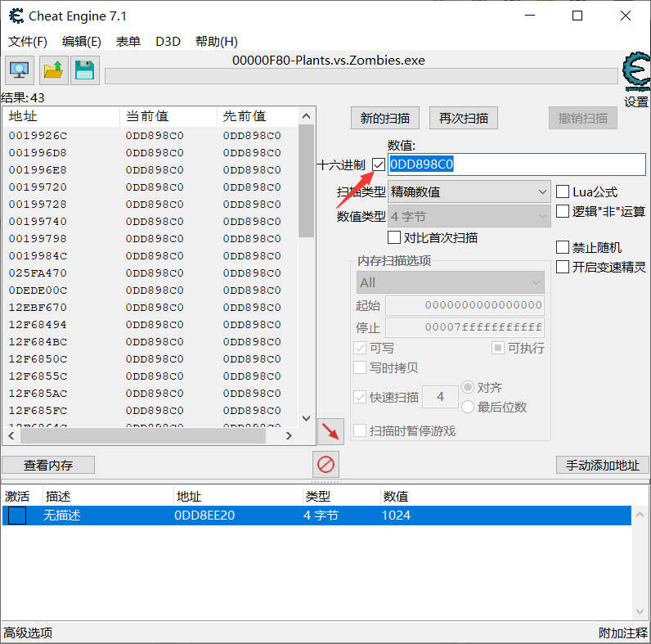Check the 扫描时暂停游戏 checkbox

click(360, 430)
